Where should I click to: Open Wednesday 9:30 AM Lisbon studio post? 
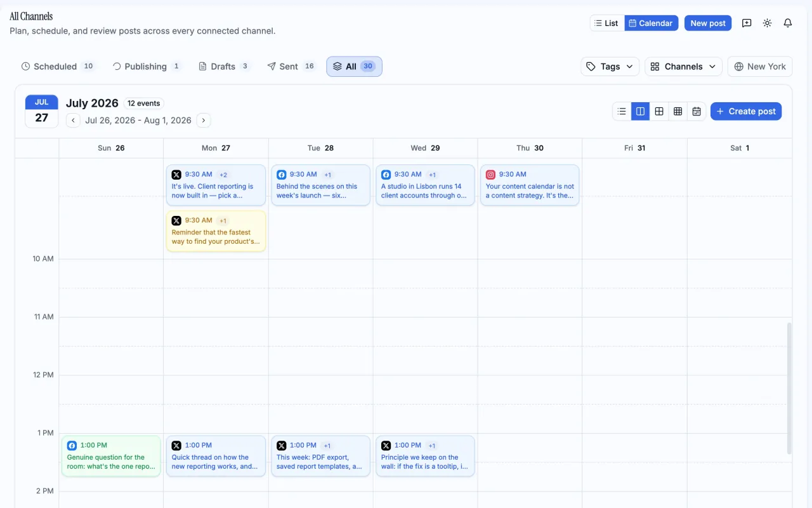425,185
